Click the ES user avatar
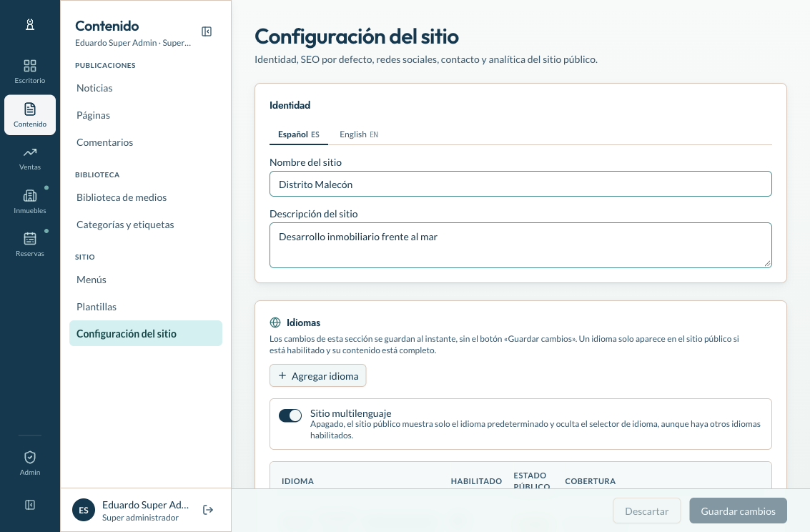 click(84, 511)
